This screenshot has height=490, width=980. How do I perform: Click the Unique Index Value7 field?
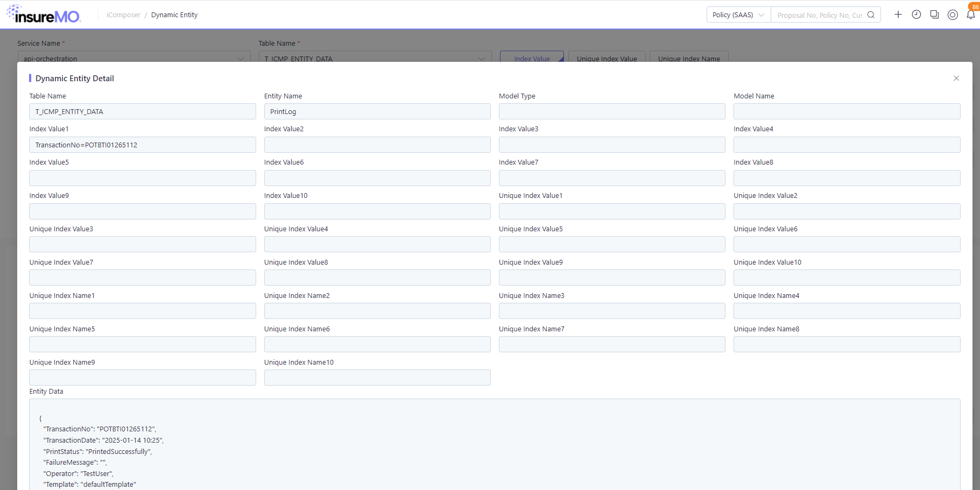pos(143,278)
